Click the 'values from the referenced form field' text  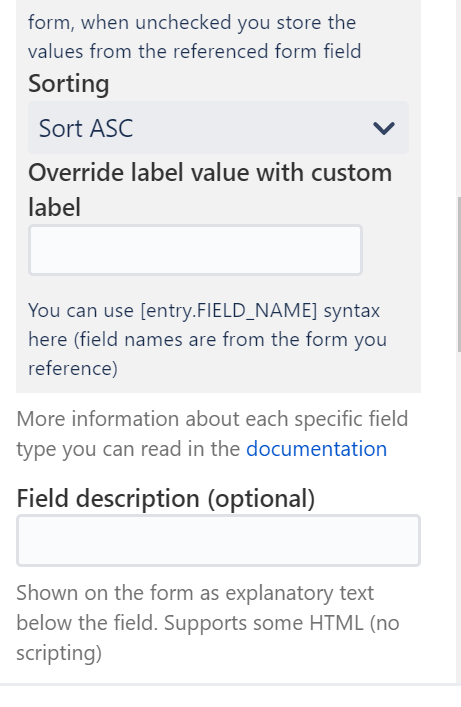coord(194,51)
